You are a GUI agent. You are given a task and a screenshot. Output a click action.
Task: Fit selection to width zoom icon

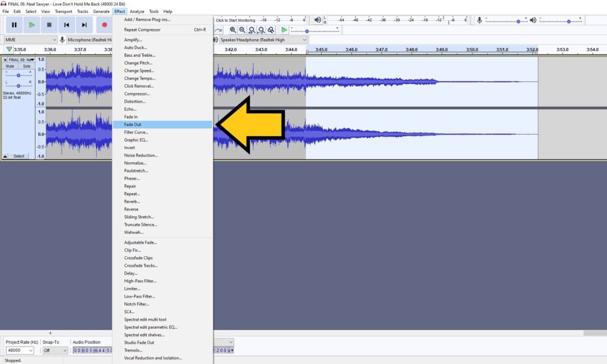[x=251, y=30]
